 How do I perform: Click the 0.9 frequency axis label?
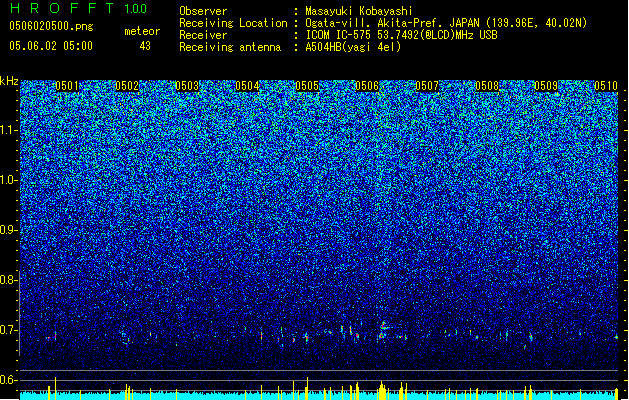pos(9,230)
